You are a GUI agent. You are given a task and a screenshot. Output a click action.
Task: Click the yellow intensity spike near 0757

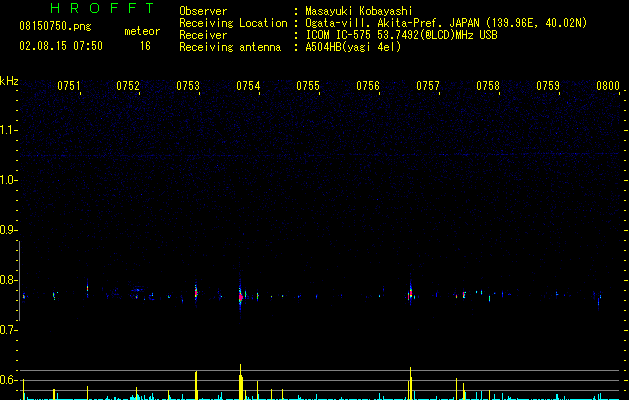pos(410,383)
